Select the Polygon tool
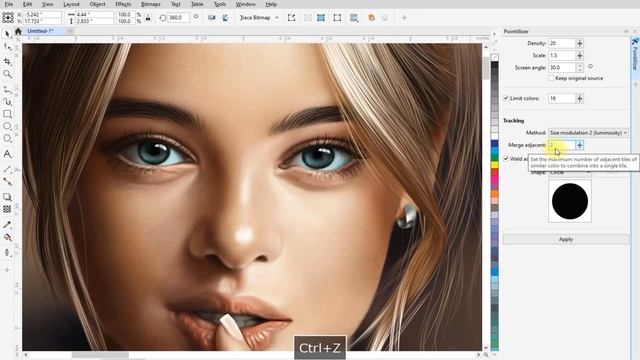Image resolution: width=640 pixels, height=360 pixels. point(7,139)
